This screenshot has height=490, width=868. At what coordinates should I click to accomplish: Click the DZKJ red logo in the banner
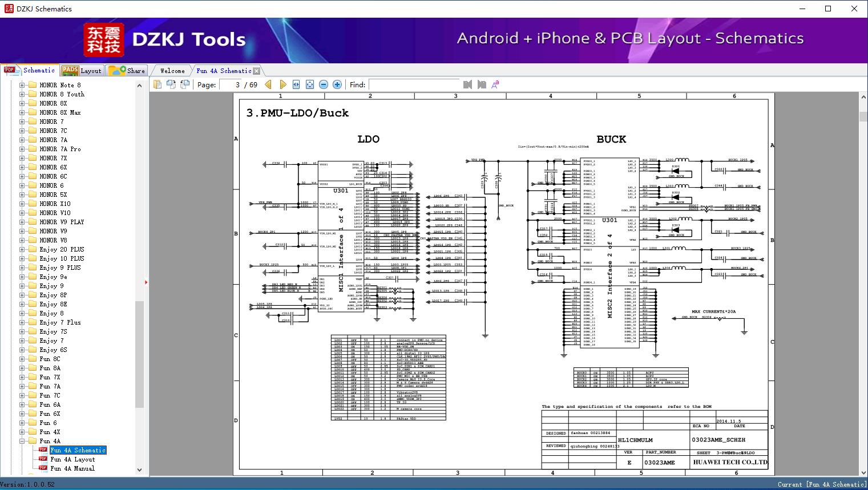point(104,39)
